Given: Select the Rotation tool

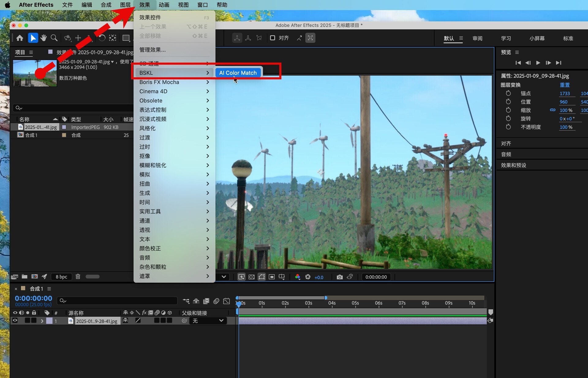Looking at the screenshot, I should click(102, 38).
